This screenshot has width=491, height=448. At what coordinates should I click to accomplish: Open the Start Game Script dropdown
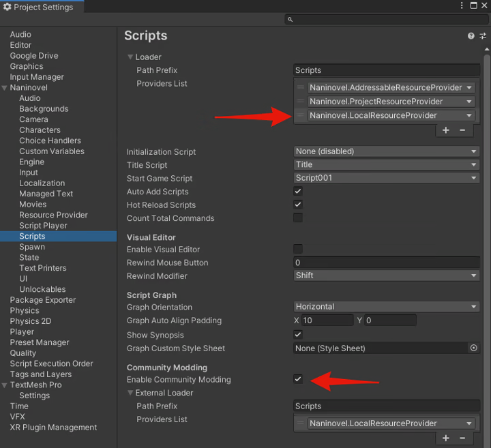pyautogui.click(x=386, y=178)
